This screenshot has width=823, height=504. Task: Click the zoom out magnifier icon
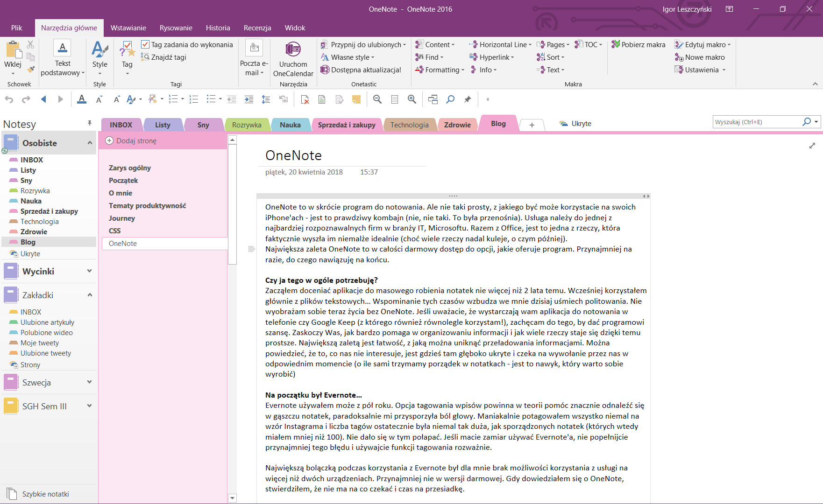click(377, 99)
